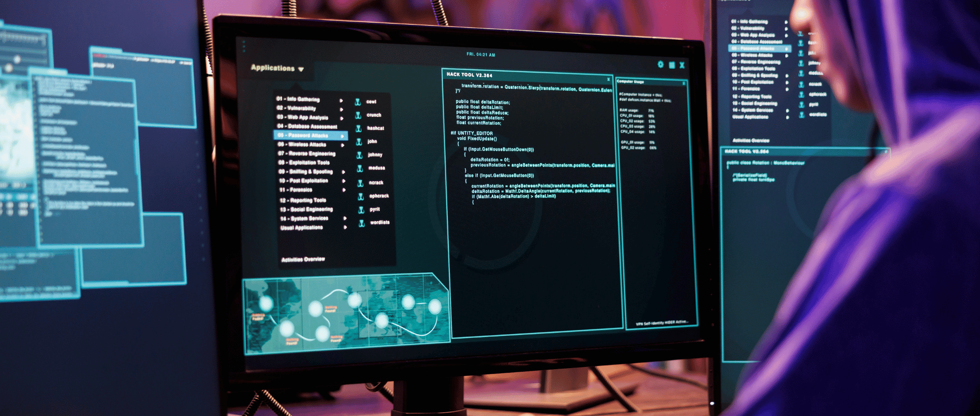The width and height of the screenshot is (980, 416).
Task: Open the Applications dropdown menu
Action: coord(277,68)
